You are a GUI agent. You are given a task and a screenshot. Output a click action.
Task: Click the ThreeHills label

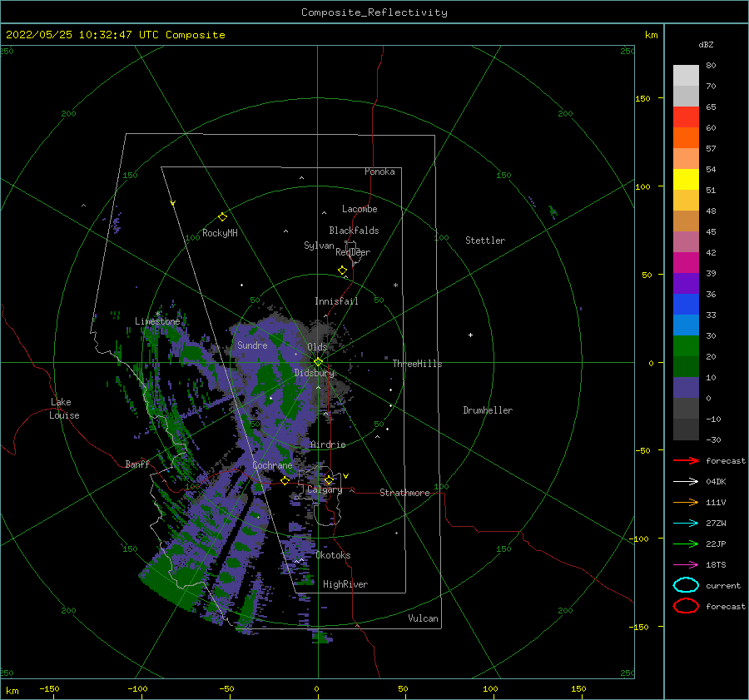pos(418,364)
